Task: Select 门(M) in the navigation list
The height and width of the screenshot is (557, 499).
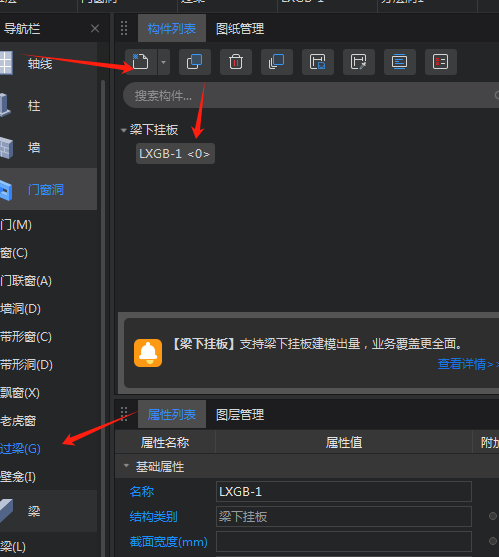Action: (x=16, y=225)
